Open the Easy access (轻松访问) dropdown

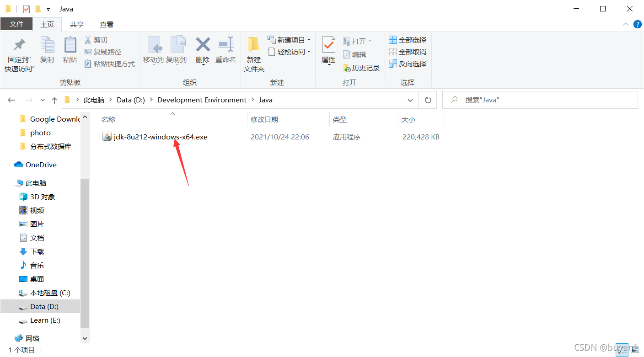tap(289, 52)
